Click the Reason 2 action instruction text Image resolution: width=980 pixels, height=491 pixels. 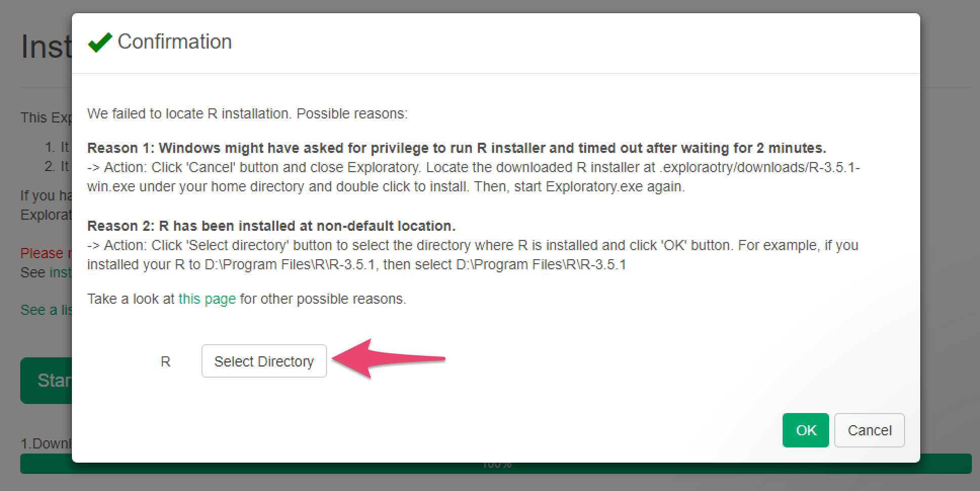coord(473,255)
